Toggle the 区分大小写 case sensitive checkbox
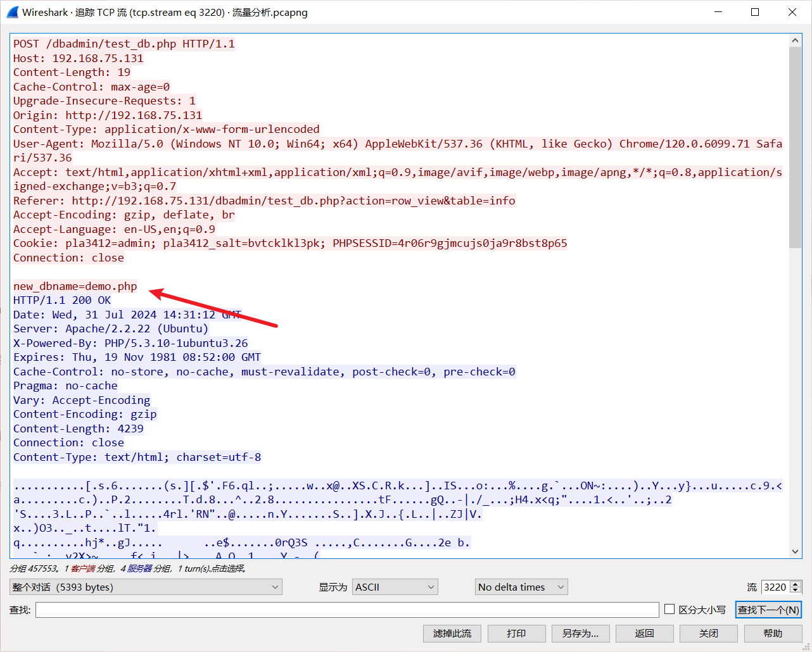 (x=669, y=609)
